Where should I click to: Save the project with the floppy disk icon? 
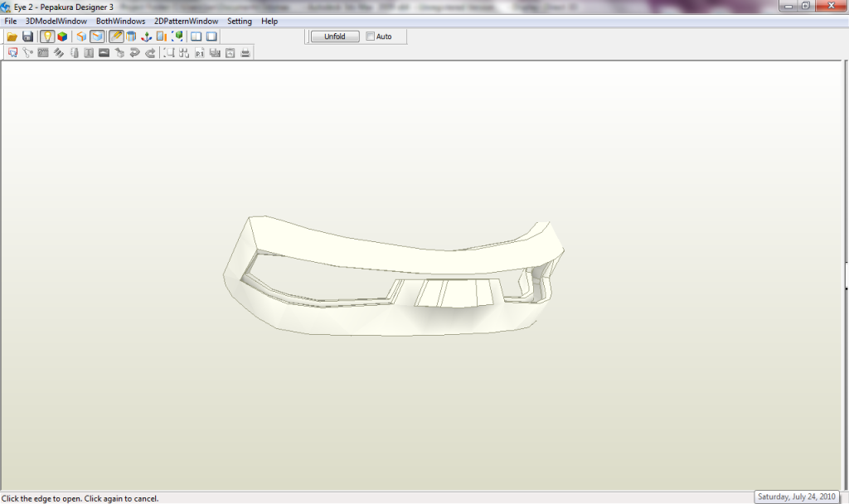(x=27, y=36)
